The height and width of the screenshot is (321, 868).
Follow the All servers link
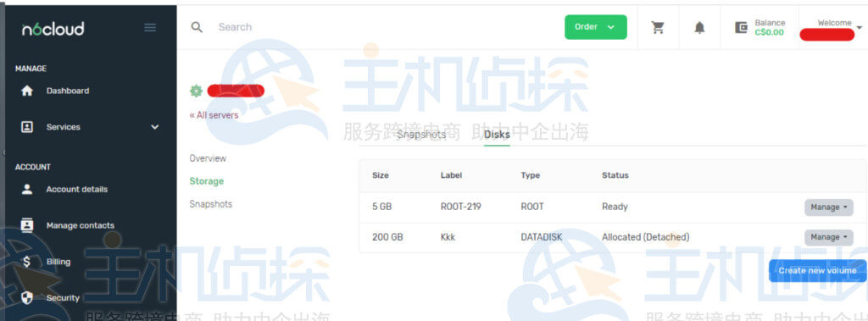[x=214, y=115]
